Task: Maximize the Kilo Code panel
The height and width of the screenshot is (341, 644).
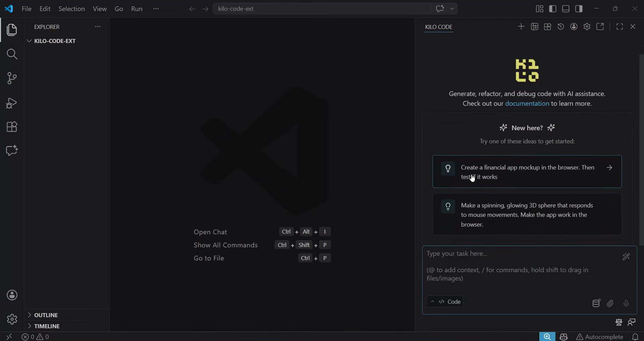Action: tap(620, 27)
